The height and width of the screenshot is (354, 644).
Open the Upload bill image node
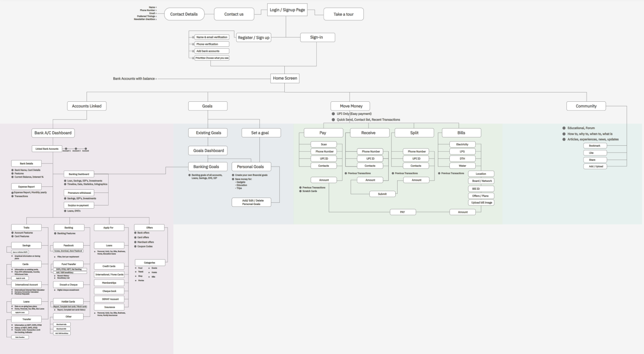click(481, 202)
